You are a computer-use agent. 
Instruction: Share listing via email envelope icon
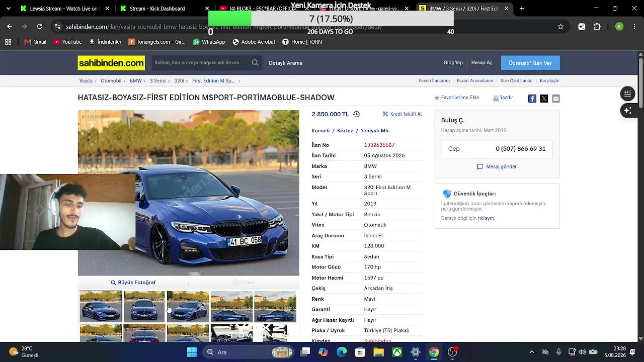click(555, 99)
